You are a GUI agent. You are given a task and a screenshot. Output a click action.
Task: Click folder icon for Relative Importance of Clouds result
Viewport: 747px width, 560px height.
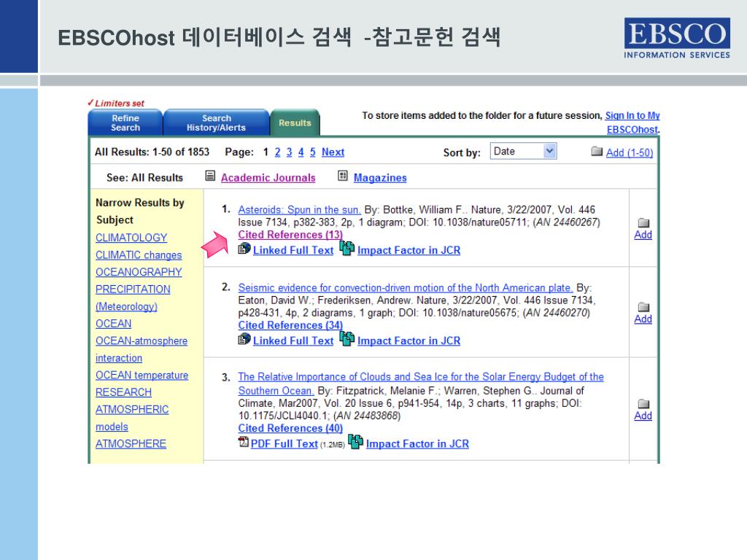[x=643, y=403]
